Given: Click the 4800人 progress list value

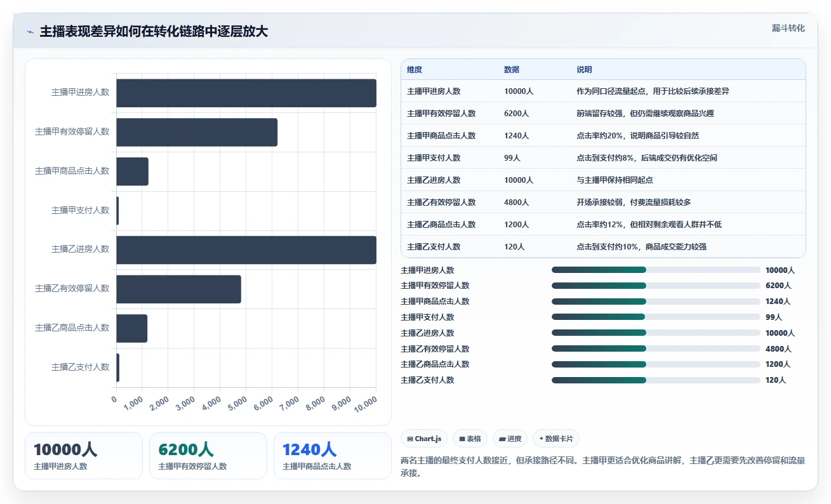Looking at the screenshot, I should 778,349.
